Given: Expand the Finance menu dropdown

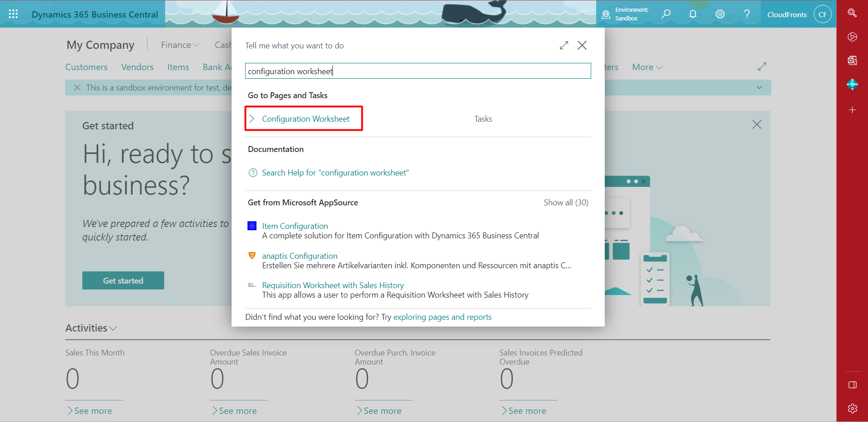Looking at the screenshot, I should [x=180, y=45].
